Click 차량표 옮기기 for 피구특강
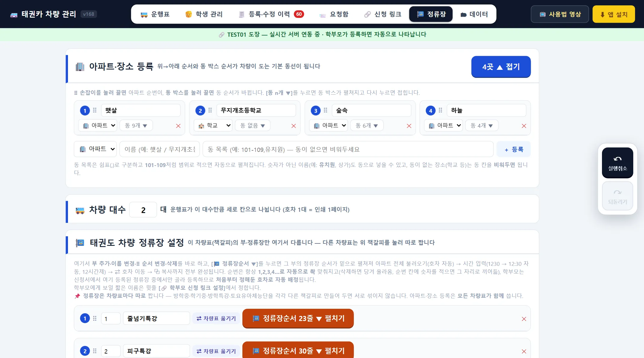Screen dimensions: 644x358 coord(216,351)
